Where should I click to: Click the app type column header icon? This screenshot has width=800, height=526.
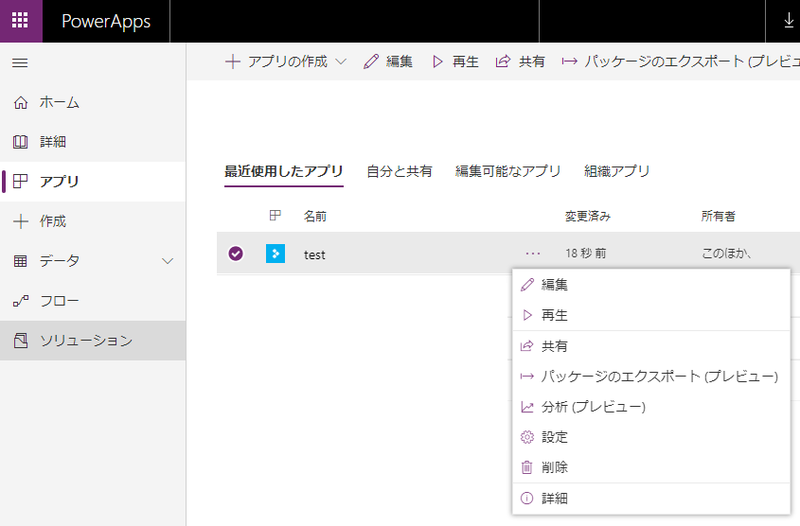275,216
